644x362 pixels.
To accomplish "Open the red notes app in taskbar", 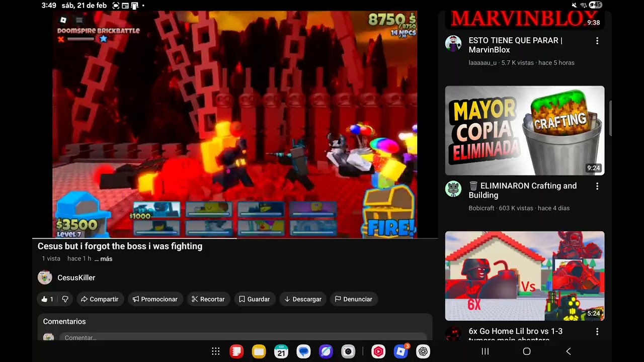I will click(236, 351).
